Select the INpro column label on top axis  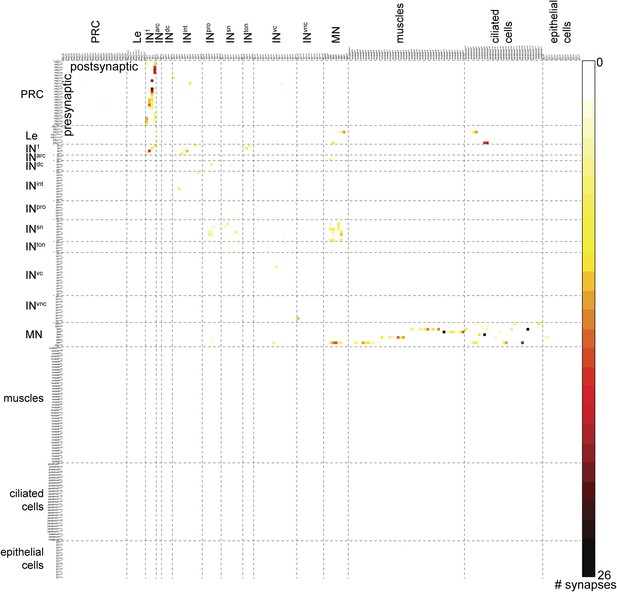tap(209, 33)
